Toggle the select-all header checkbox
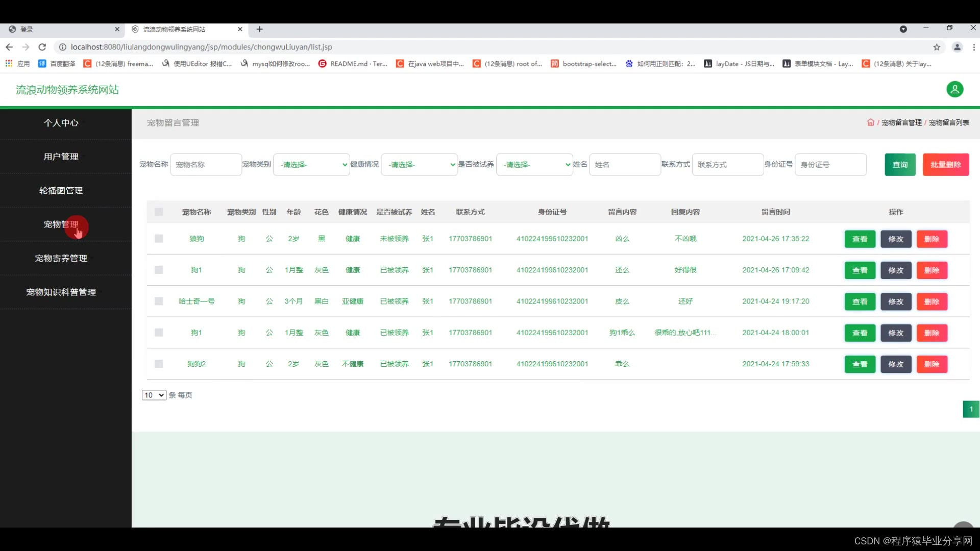The width and height of the screenshot is (980, 551). 159,212
